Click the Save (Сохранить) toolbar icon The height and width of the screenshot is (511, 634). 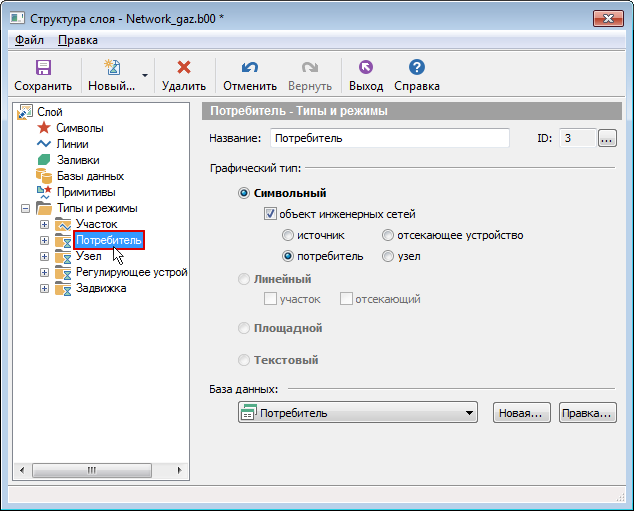pyautogui.click(x=43, y=68)
